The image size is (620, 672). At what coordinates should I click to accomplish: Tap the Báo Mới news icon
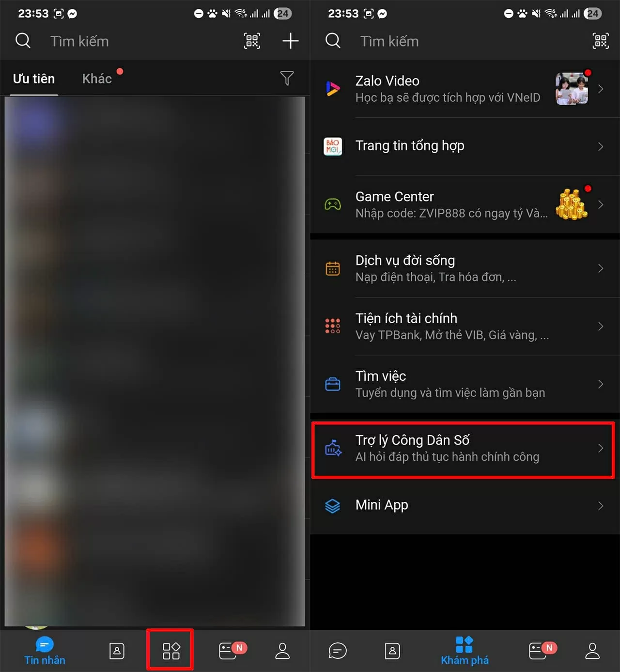333,146
